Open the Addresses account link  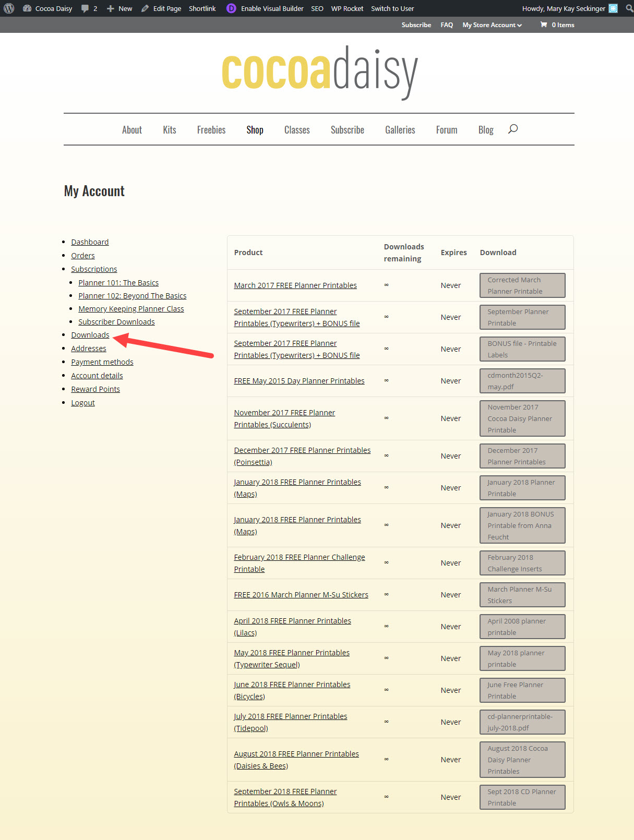tap(89, 349)
